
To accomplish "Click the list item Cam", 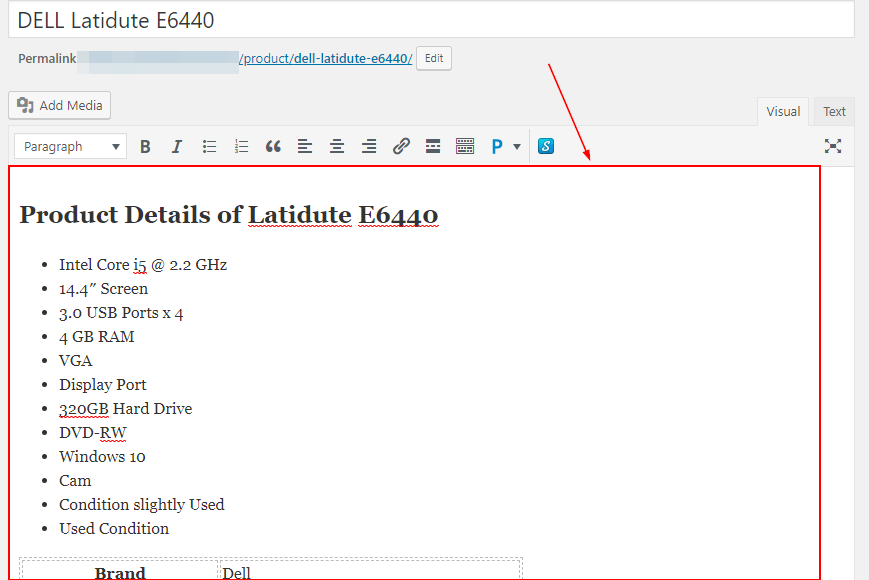I will 75,481.
